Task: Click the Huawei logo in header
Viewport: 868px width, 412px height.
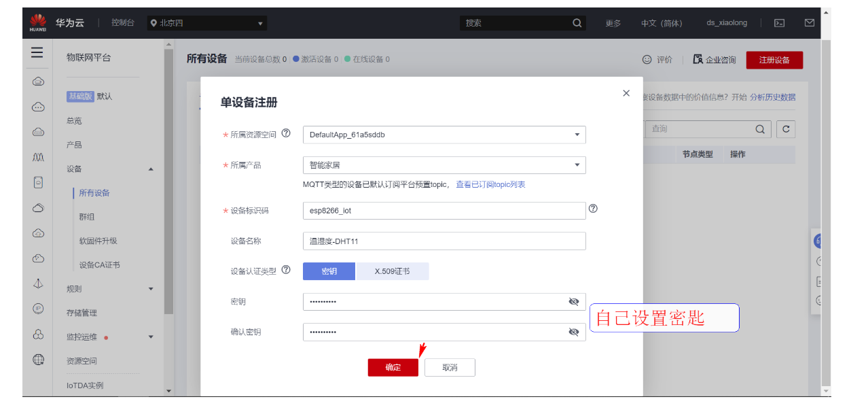Action: point(37,23)
